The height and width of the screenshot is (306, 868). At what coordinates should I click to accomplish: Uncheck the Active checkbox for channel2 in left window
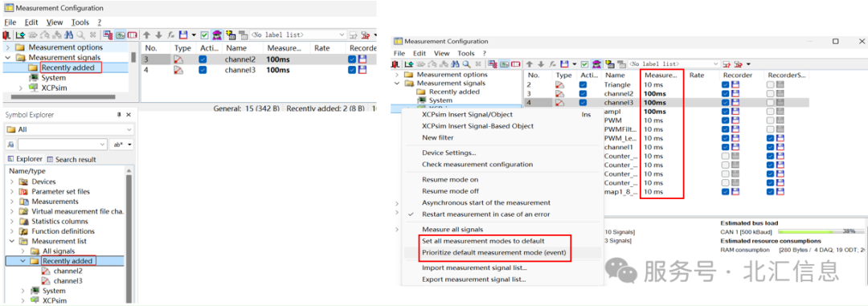tap(203, 59)
